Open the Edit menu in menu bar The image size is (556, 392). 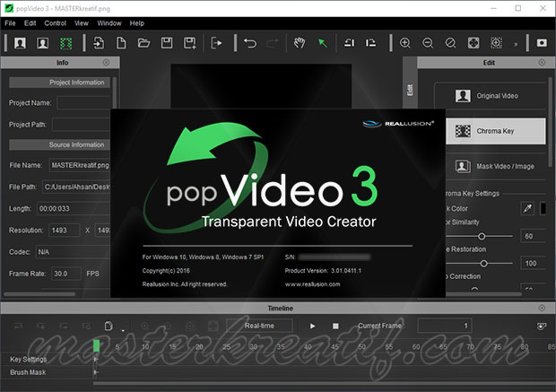(x=30, y=23)
